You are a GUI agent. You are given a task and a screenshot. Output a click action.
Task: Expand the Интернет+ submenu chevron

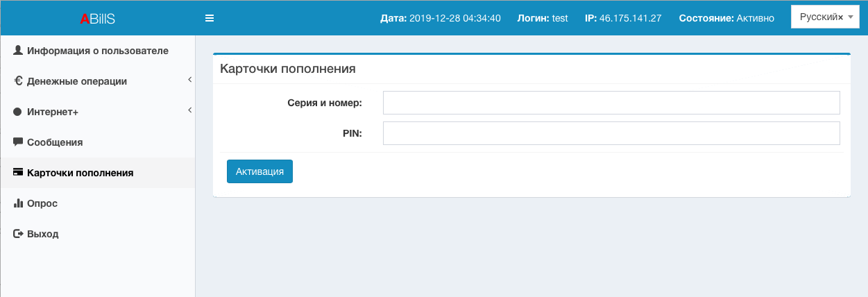point(189,111)
